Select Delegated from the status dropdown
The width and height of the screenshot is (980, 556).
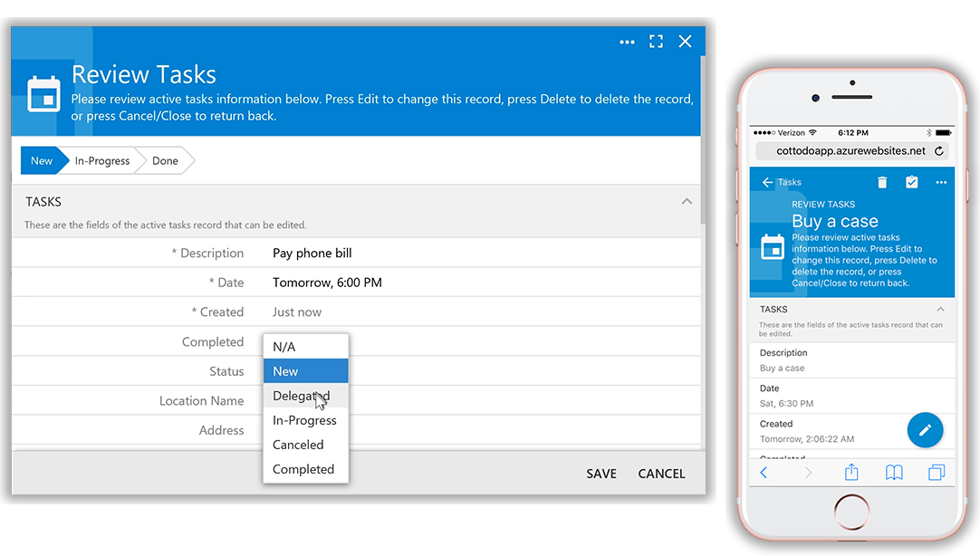(302, 396)
